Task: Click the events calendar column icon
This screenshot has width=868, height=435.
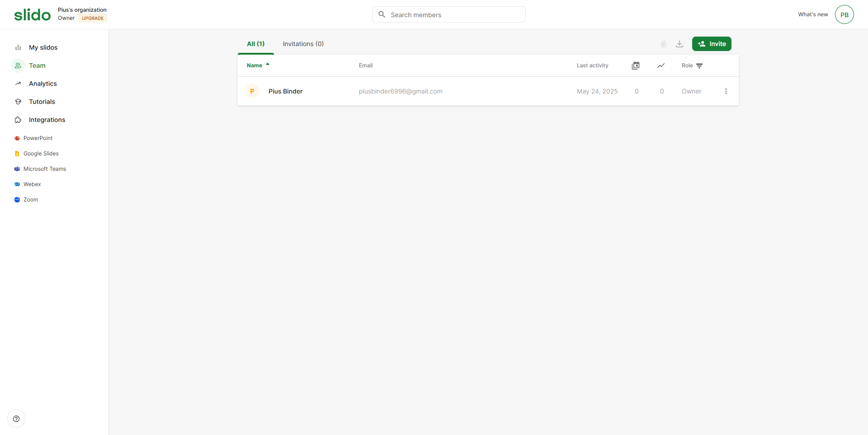Action: (x=636, y=65)
